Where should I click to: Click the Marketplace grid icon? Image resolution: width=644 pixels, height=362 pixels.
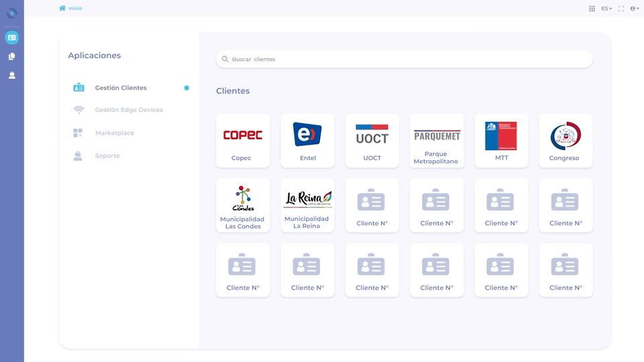[x=78, y=133]
